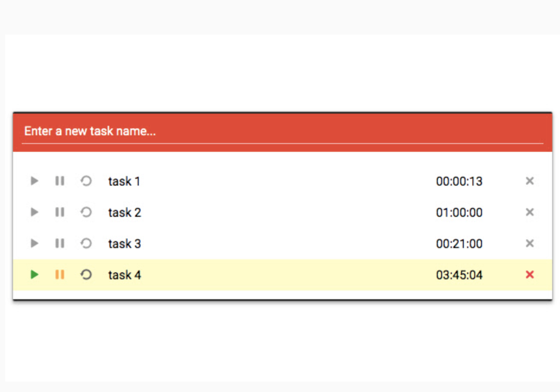Click the new task name input field
This screenshot has width=560, height=392.
(282, 131)
